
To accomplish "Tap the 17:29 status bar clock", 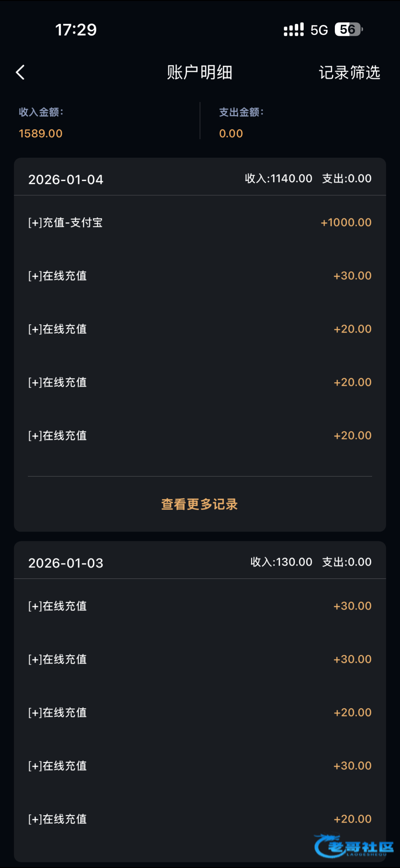I will click(76, 30).
